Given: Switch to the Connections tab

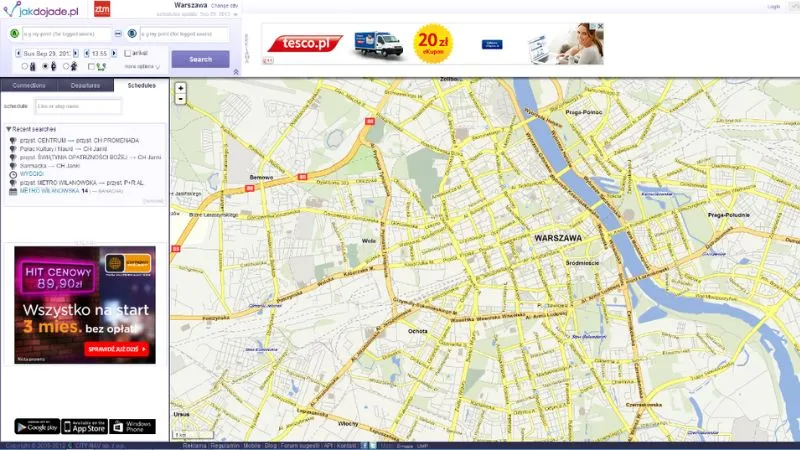Looking at the screenshot, I should pos(29,86).
